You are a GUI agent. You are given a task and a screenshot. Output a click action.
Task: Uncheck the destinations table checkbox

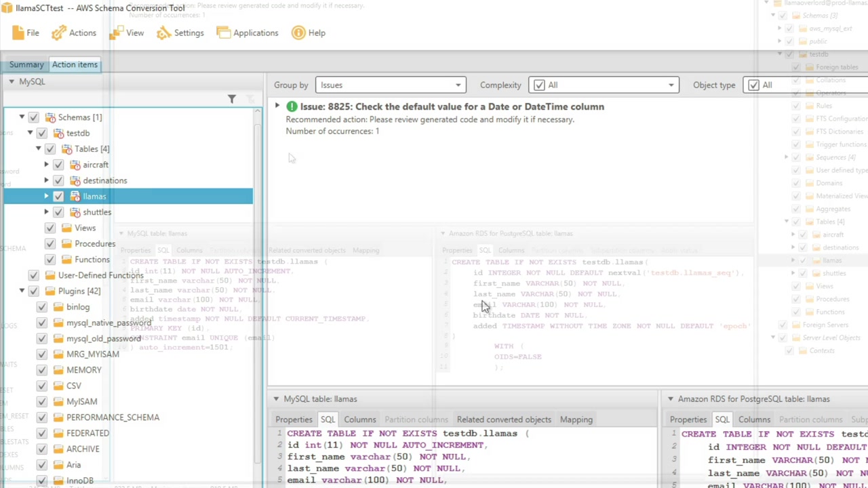tap(58, 181)
